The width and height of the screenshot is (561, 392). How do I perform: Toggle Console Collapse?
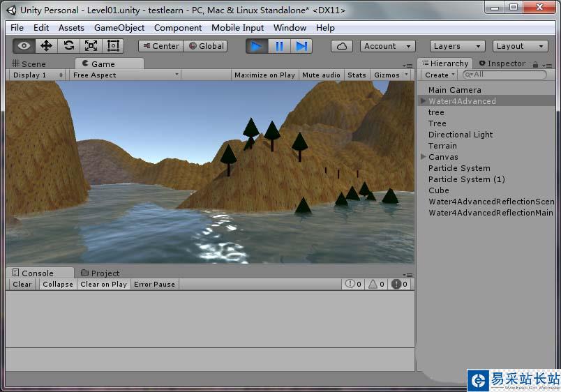[x=58, y=285]
